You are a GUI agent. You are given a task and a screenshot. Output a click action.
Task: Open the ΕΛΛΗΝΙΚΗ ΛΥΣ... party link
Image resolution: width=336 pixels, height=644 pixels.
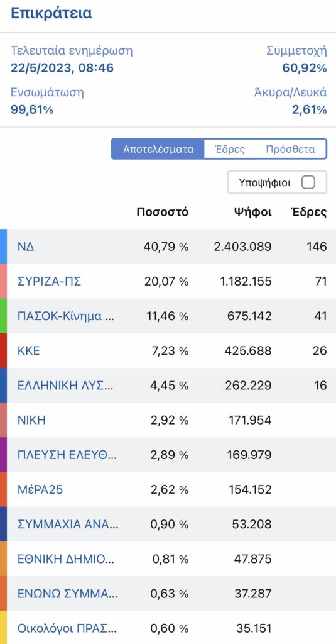(66, 386)
